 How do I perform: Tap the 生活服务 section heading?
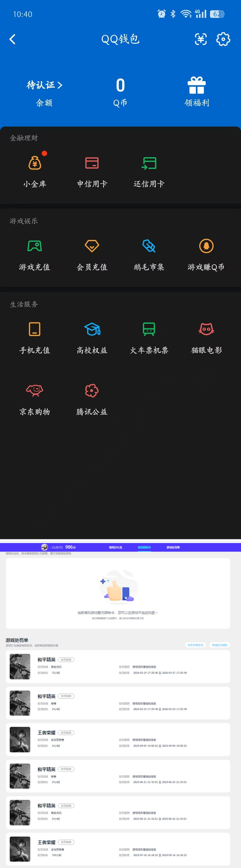(x=24, y=304)
